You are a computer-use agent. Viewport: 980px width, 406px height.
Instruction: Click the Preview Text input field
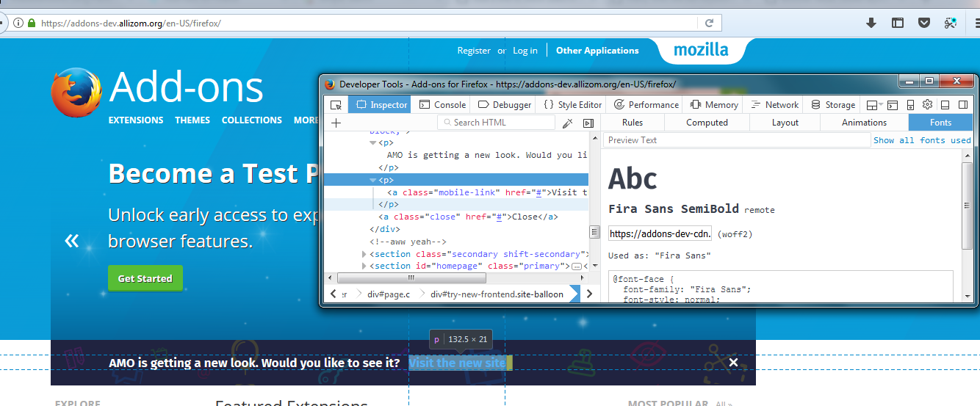[x=736, y=140]
